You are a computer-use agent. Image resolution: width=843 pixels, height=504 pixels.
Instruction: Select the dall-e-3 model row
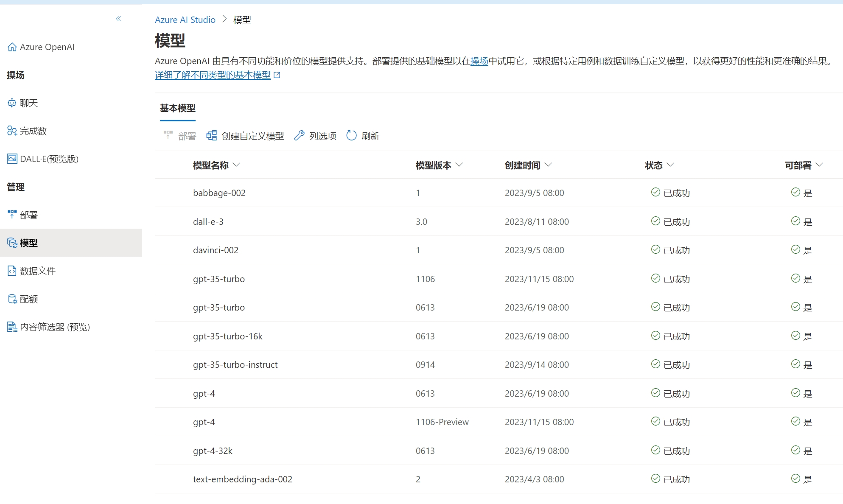tap(208, 221)
